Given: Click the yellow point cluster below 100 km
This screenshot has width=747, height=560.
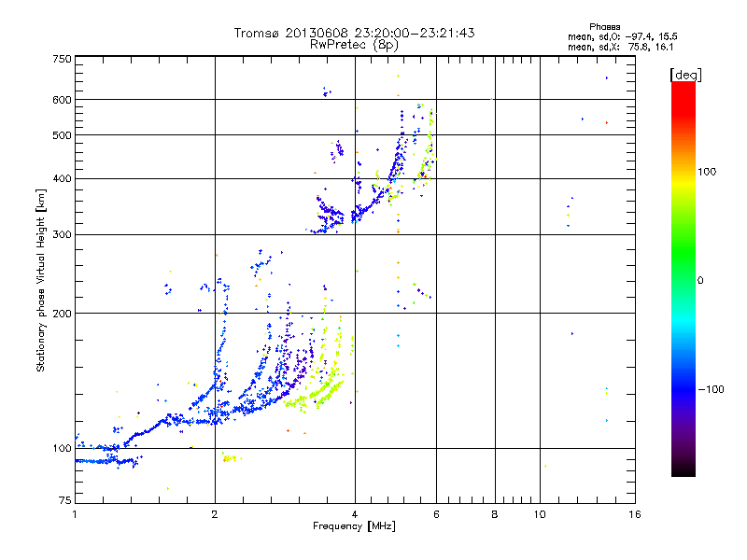Looking at the screenshot, I should tap(231, 458).
